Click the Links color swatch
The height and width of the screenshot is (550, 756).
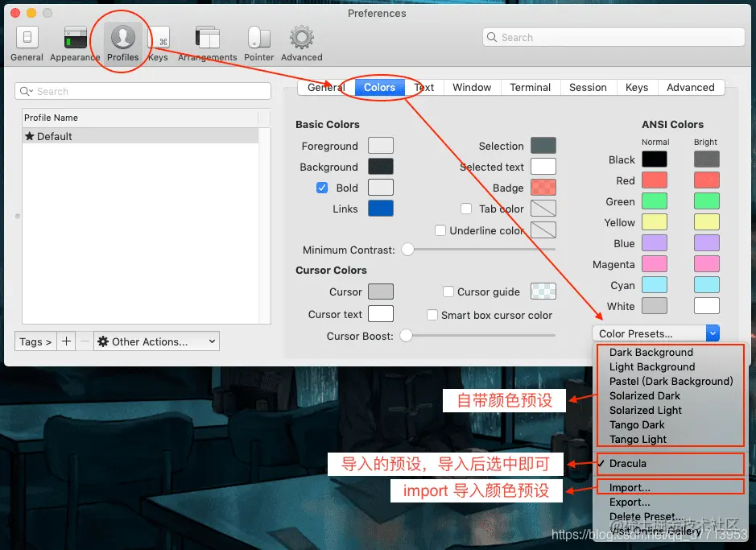click(x=380, y=209)
